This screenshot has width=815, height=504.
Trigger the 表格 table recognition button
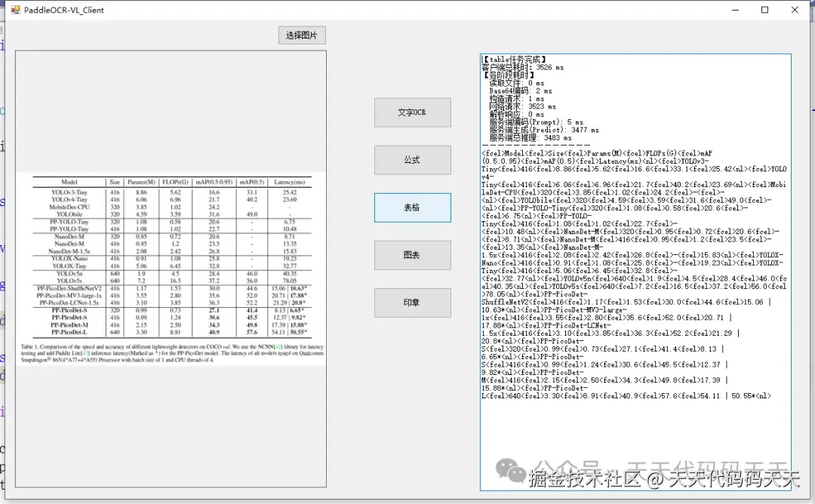point(412,207)
